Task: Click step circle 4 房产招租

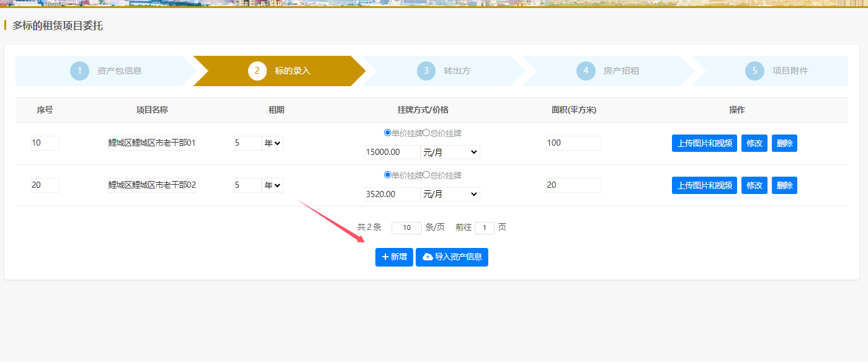Action: [x=586, y=71]
